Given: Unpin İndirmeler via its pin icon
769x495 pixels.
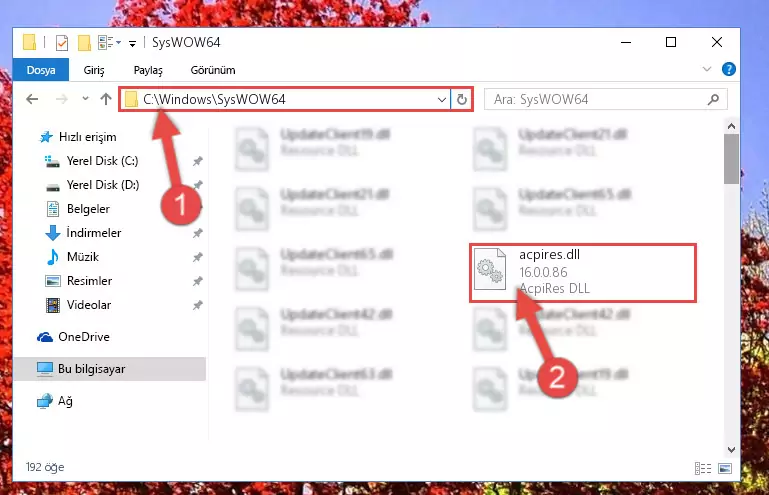Looking at the screenshot, I should click(198, 233).
